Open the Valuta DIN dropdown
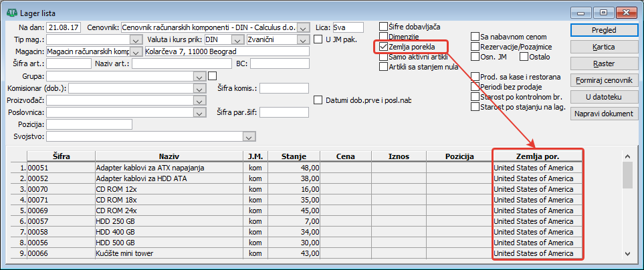 237,40
